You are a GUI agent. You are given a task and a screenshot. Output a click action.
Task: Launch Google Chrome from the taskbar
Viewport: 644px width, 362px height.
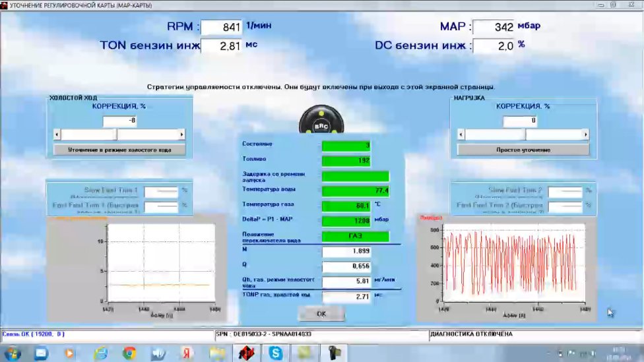[129, 353]
